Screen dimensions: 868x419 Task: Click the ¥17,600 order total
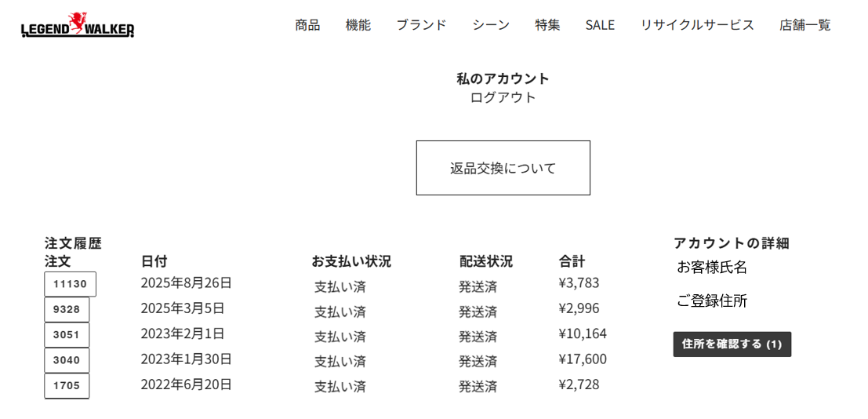[x=583, y=359]
